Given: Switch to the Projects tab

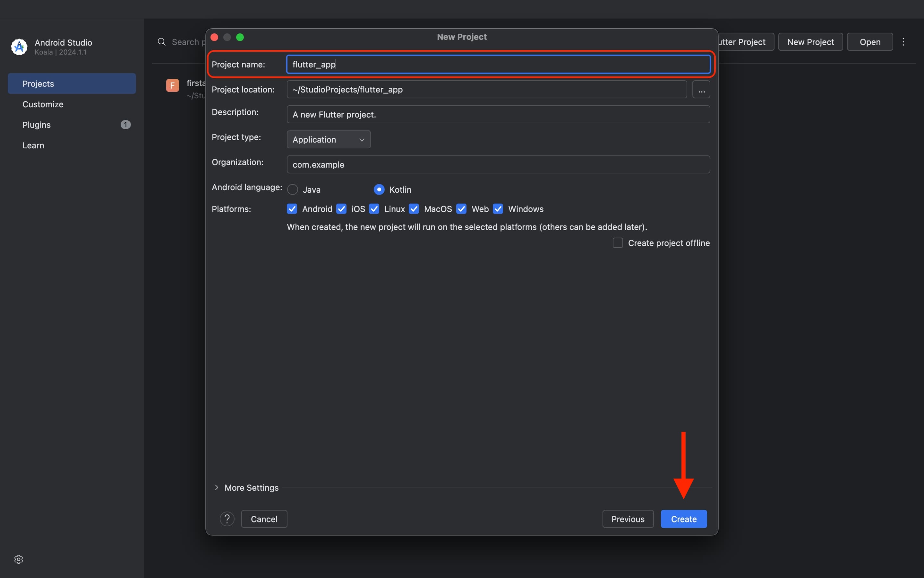Looking at the screenshot, I should point(72,84).
